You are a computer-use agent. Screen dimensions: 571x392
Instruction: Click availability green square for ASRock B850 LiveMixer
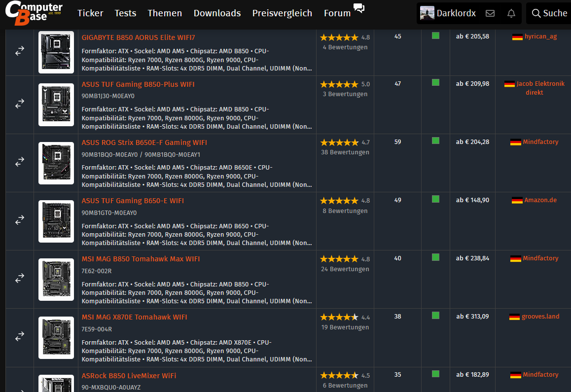pos(435,374)
